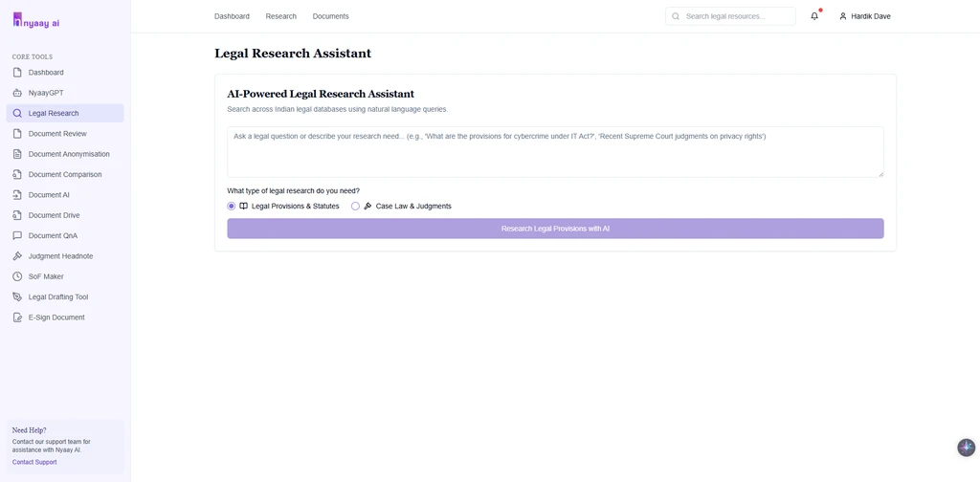Image resolution: width=980 pixels, height=482 pixels.
Task: Open NyaayGPT label in the sidebar
Action: point(46,93)
